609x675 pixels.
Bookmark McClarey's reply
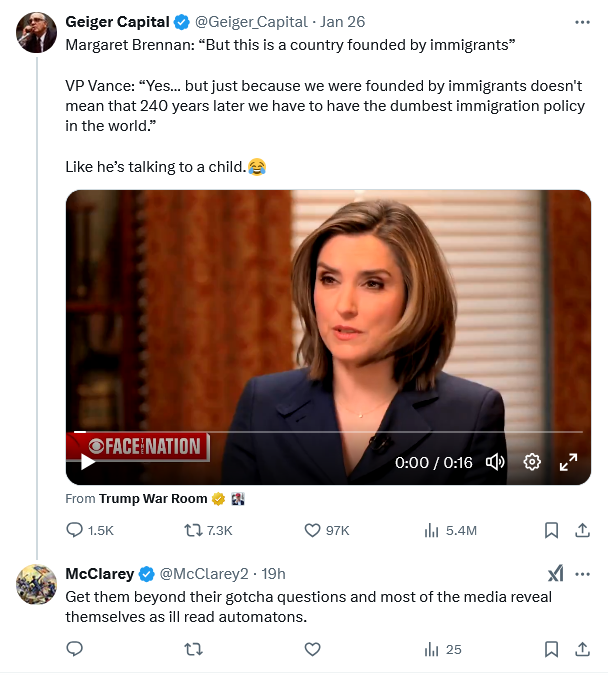[x=551, y=649]
